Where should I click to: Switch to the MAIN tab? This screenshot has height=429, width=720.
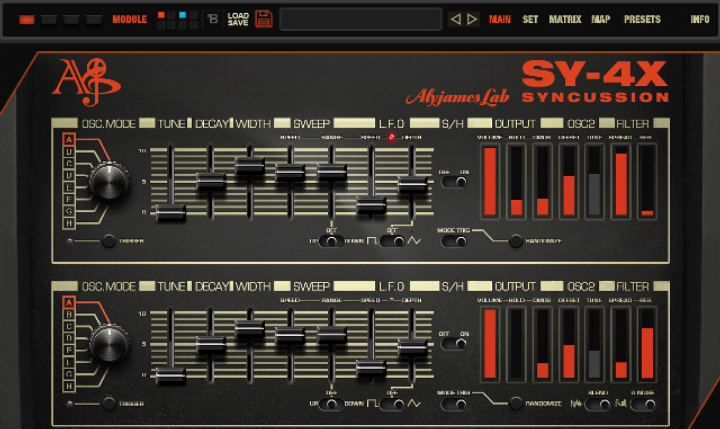point(500,19)
